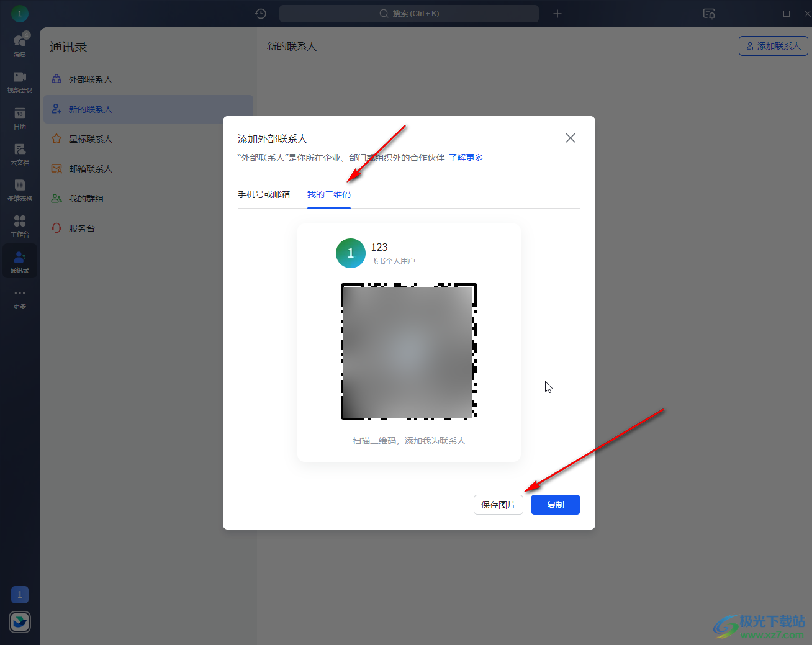Screen dimensions: 812x645
Task: Click user avatar at top-left corner
Action: (20, 13)
